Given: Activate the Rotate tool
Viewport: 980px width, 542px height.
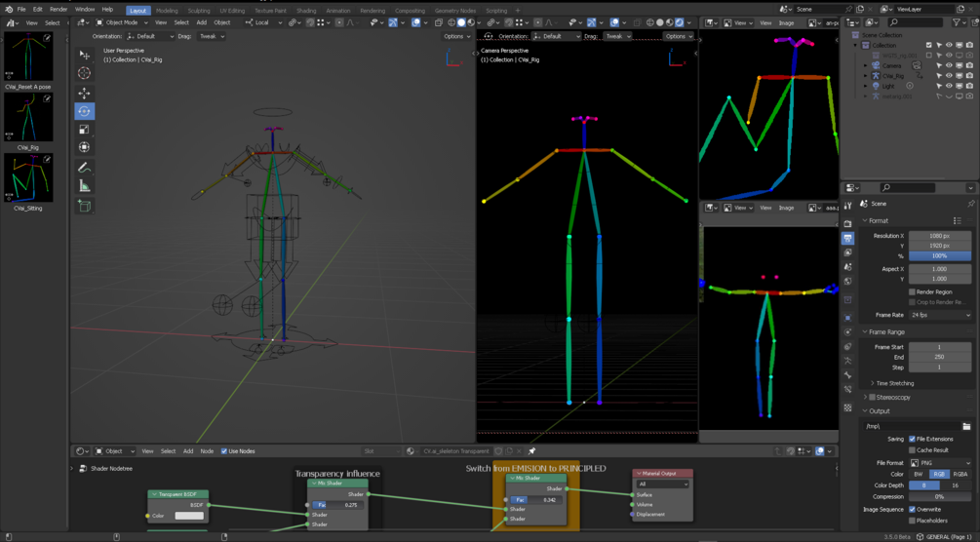Looking at the screenshot, I should pyautogui.click(x=85, y=111).
